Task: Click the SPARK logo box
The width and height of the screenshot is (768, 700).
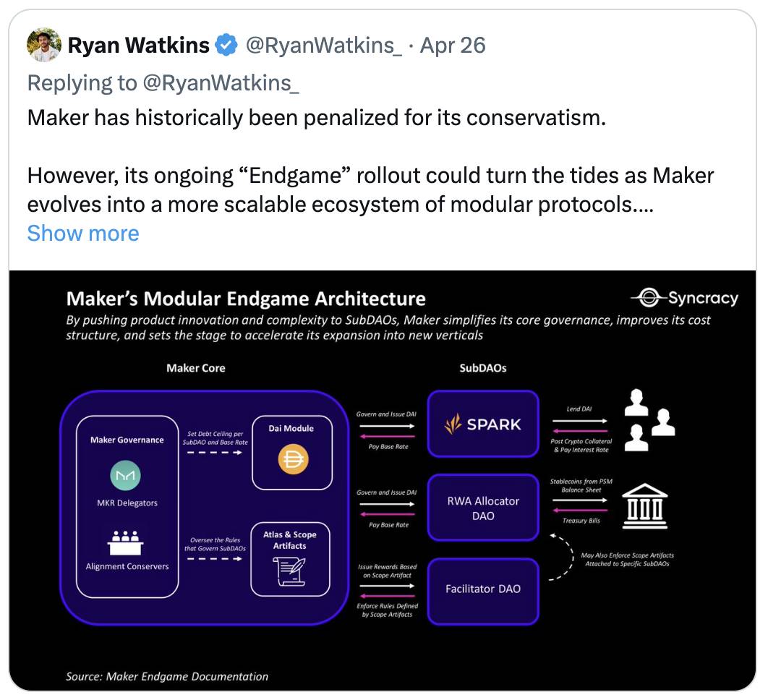Action: (x=483, y=424)
